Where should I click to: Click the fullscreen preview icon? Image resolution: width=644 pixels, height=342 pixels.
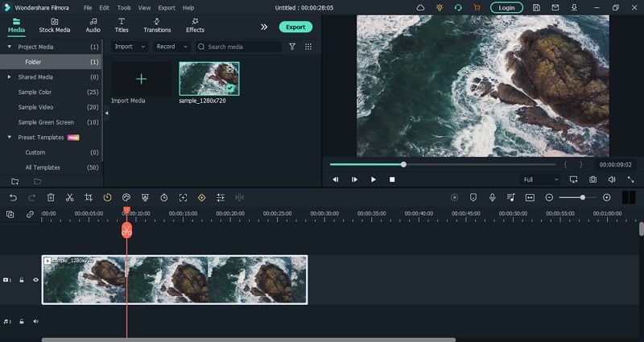(x=630, y=179)
